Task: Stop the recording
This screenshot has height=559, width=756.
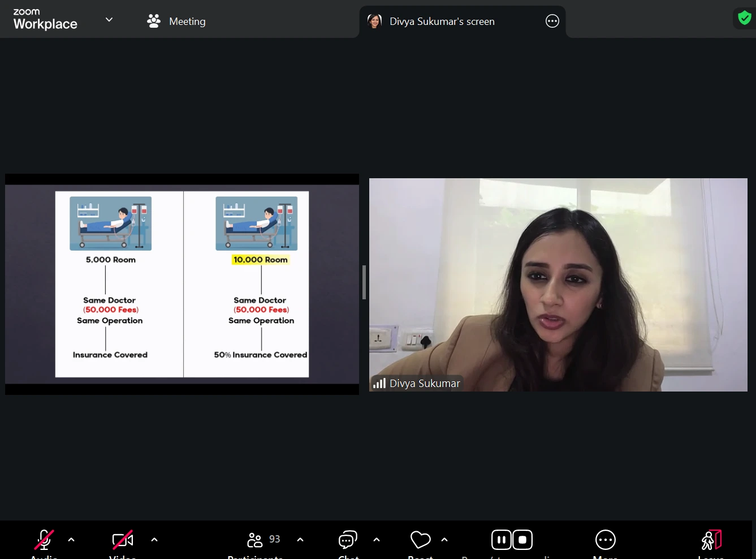Action: point(522,540)
